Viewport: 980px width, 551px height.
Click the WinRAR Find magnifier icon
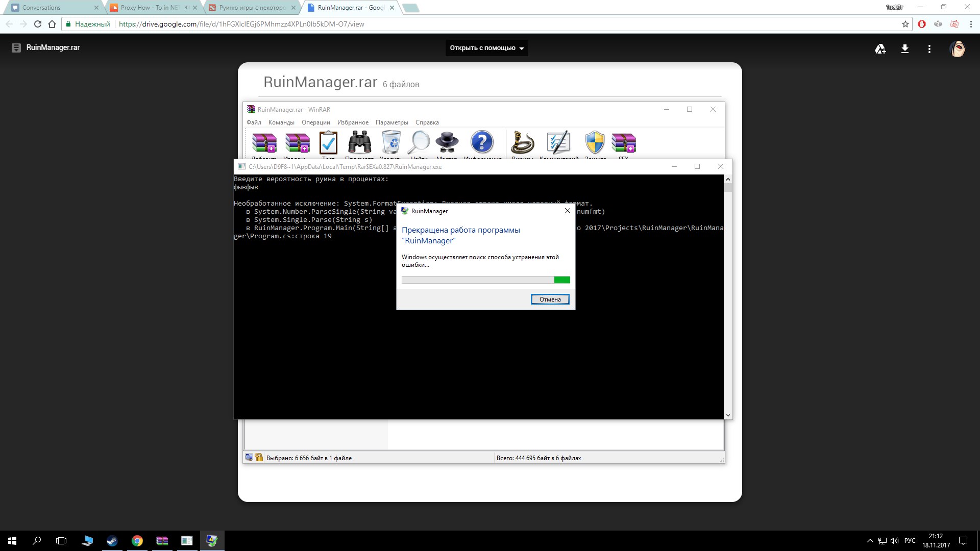tap(419, 142)
